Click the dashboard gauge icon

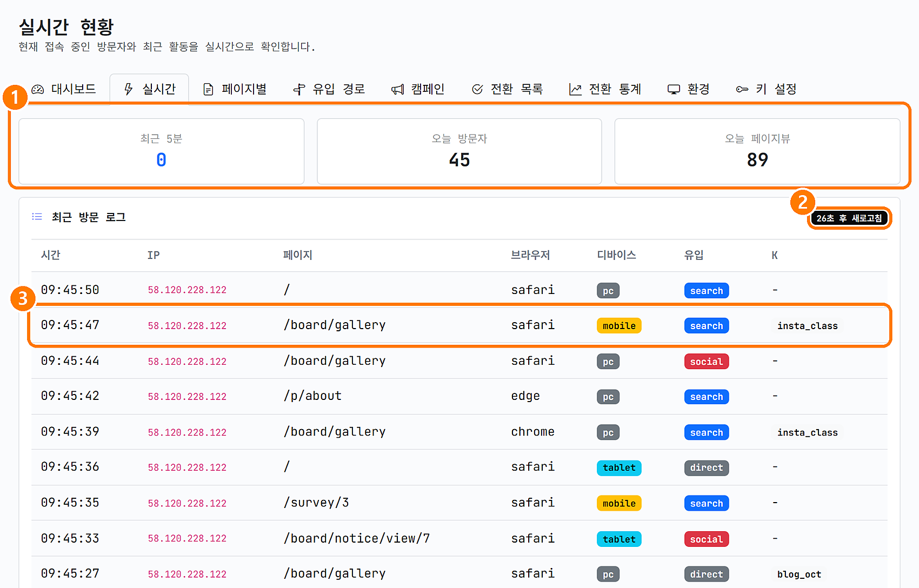[38, 89]
